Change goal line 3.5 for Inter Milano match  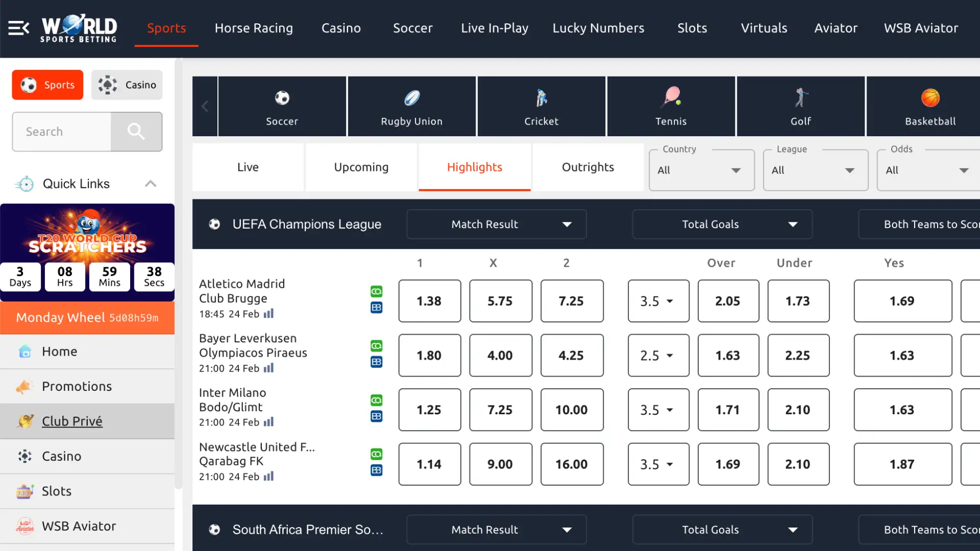[658, 410]
